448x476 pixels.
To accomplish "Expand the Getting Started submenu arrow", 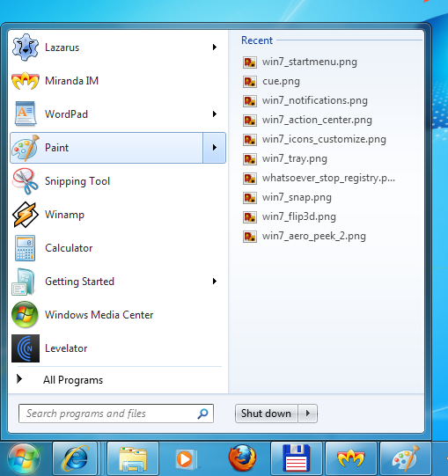I will point(215,281).
